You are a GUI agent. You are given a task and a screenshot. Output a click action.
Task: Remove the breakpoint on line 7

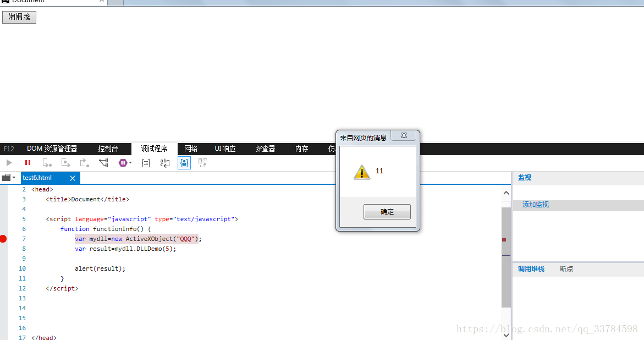(x=3, y=239)
